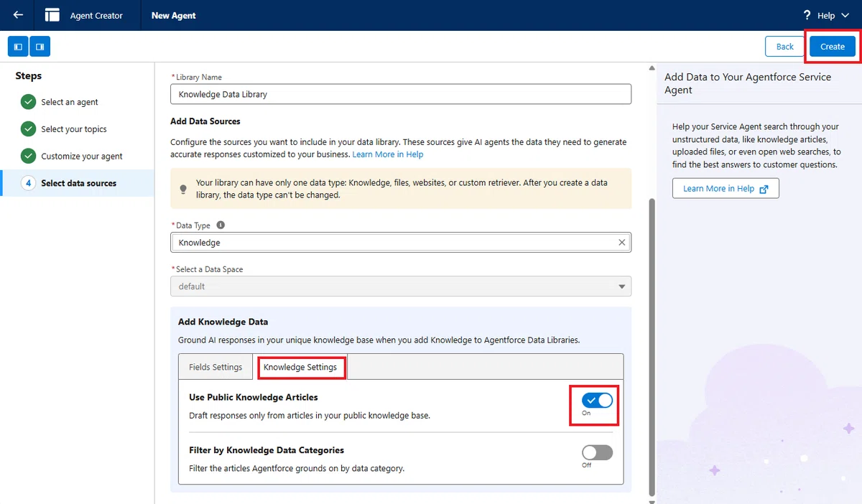
Task: Click the 'New Agent' header title
Action: coord(174,15)
